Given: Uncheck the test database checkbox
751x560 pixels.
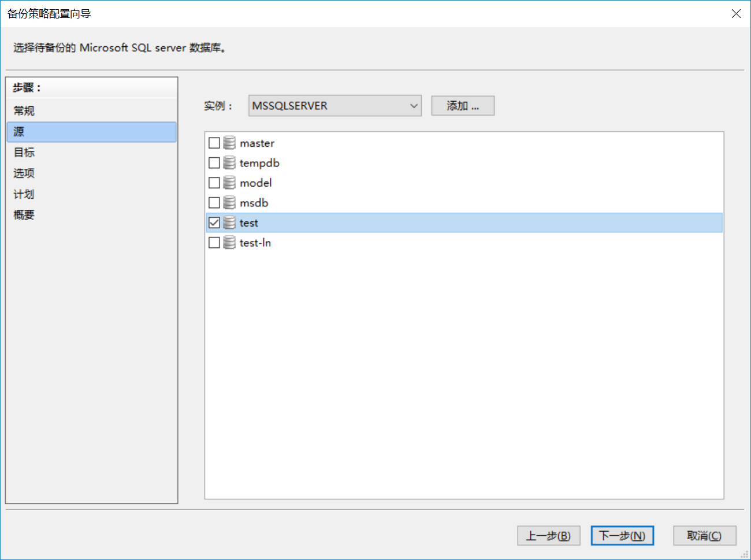Looking at the screenshot, I should point(214,222).
